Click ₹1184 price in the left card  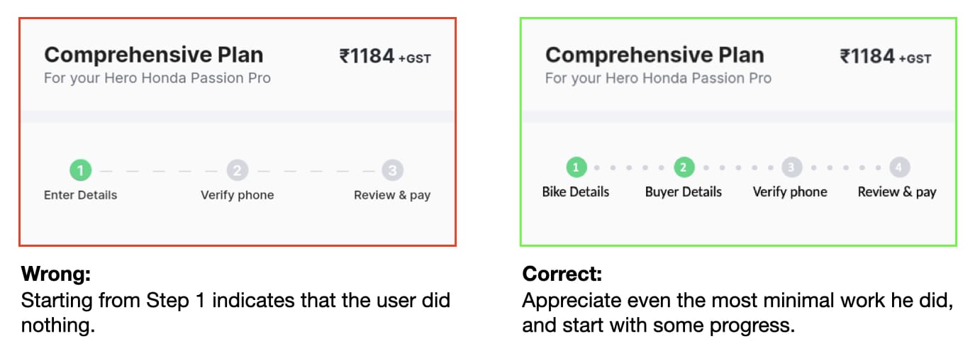(x=367, y=56)
